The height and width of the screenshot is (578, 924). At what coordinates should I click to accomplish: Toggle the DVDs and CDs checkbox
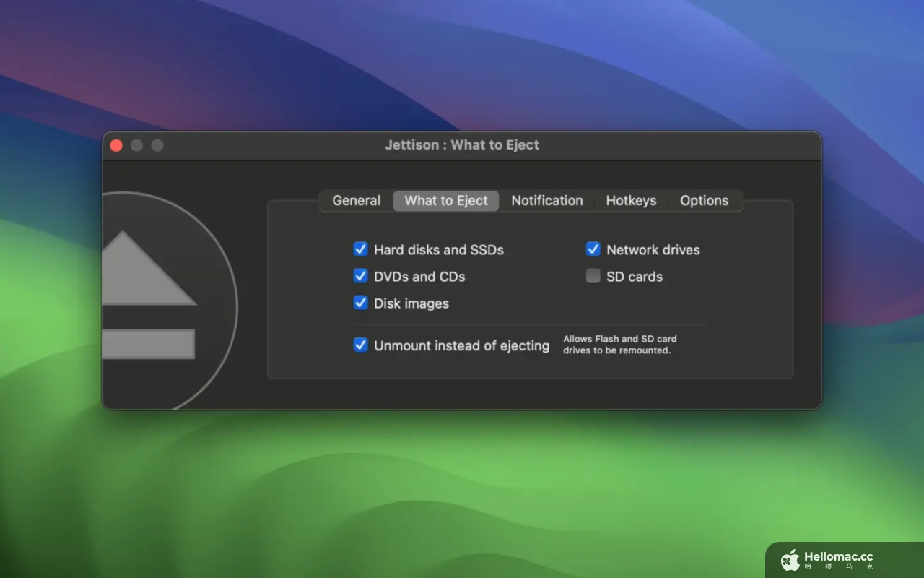[x=360, y=276]
